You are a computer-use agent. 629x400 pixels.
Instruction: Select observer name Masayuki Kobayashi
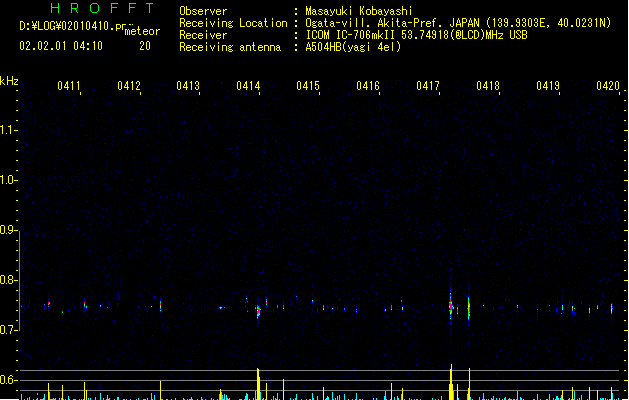coord(359,11)
